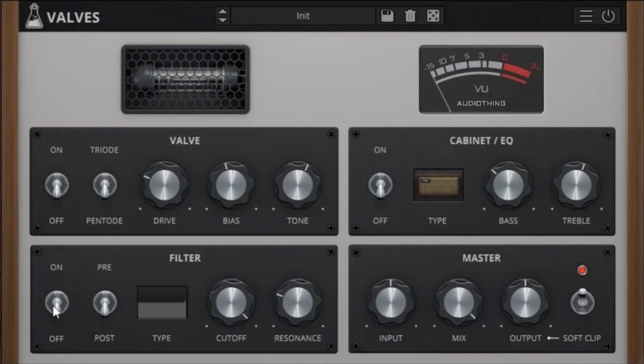
Task: Click the Valves flask logo icon
Action: pyautogui.click(x=34, y=16)
